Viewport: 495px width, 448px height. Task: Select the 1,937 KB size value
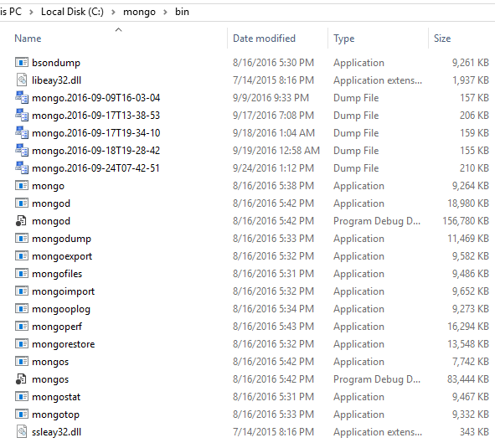click(x=471, y=80)
